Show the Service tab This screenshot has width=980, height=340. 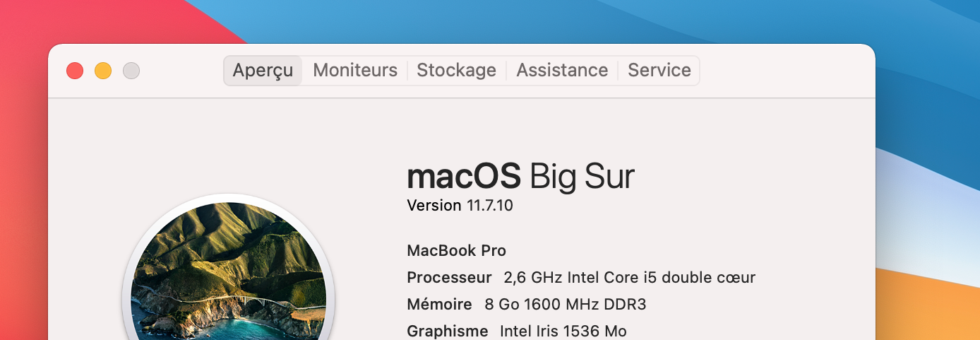coord(659,71)
